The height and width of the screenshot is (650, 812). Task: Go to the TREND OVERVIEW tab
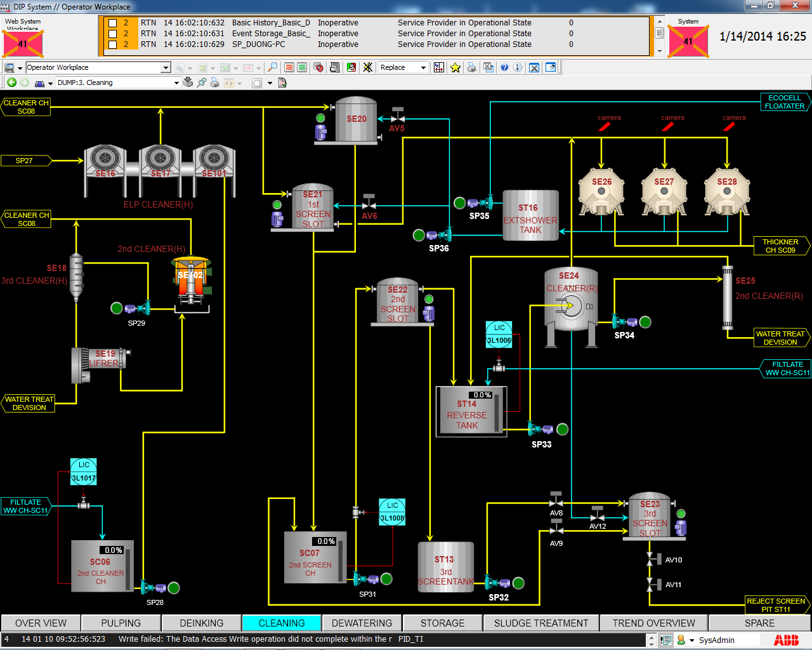tap(653, 623)
